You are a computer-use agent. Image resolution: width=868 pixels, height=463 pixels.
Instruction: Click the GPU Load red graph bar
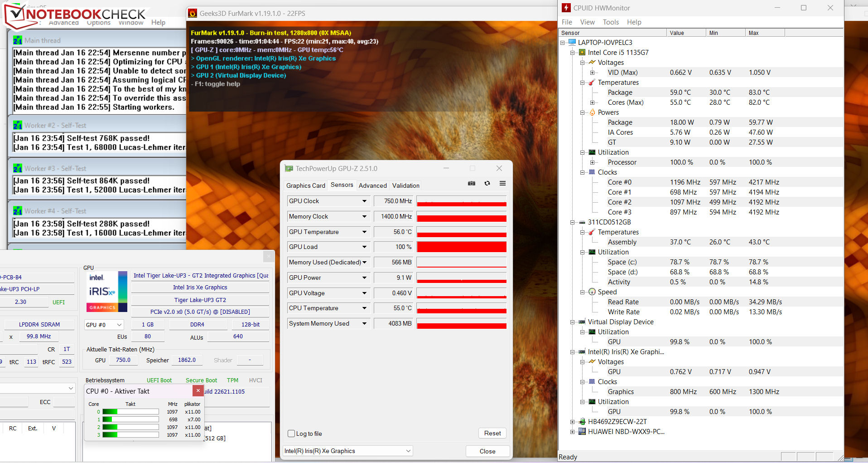tap(462, 247)
